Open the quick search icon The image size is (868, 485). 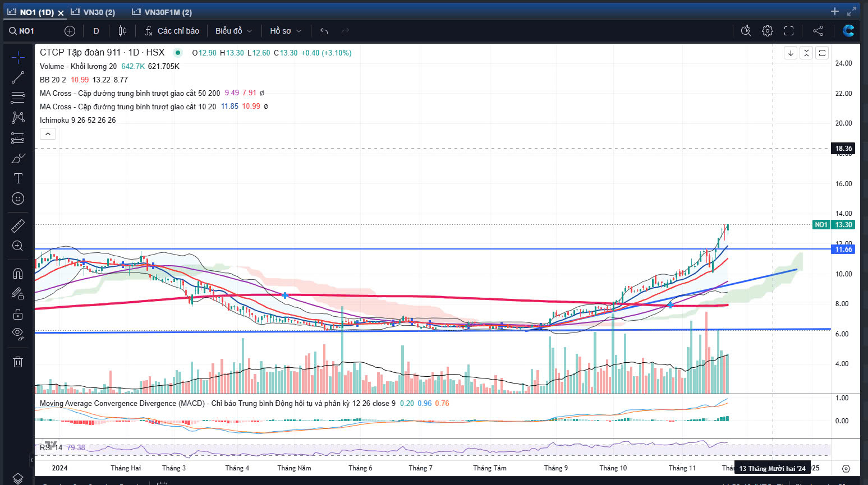tap(746, 31)
